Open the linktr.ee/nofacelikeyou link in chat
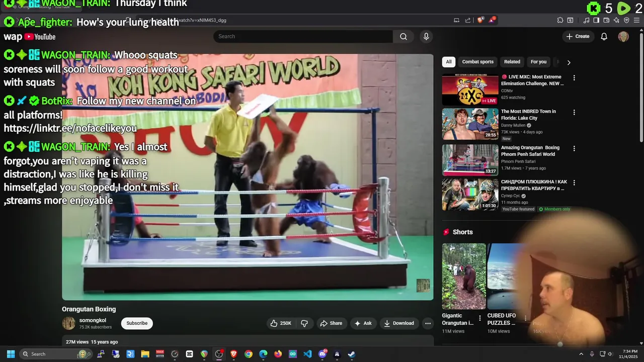Image resolution: width=644 pixels, height=362 pixels. point(70,128)
